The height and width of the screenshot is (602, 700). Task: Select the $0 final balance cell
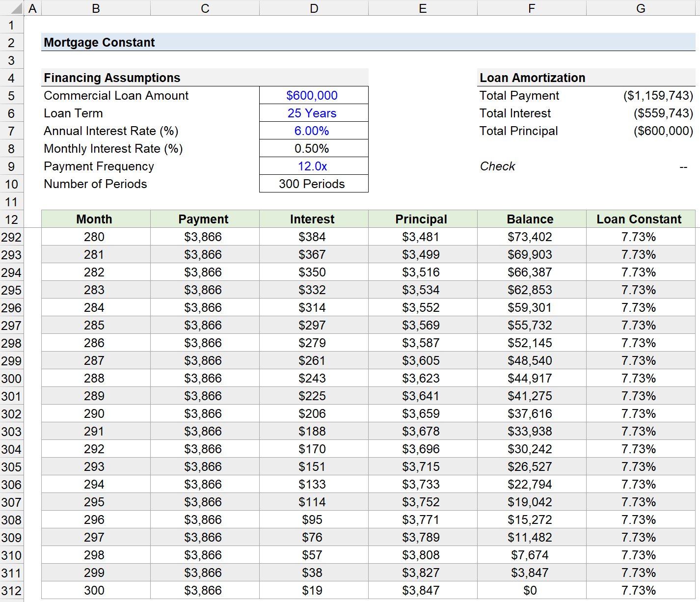click(532, 591)
